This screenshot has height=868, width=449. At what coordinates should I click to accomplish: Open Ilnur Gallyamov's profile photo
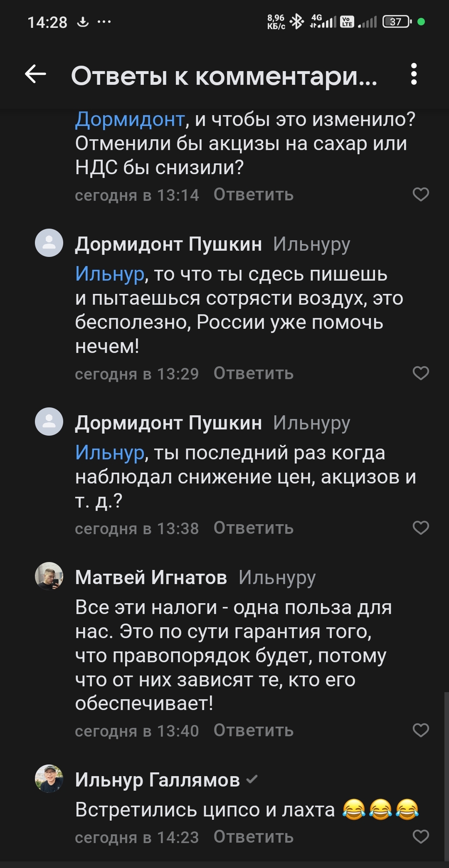point(49,779)
